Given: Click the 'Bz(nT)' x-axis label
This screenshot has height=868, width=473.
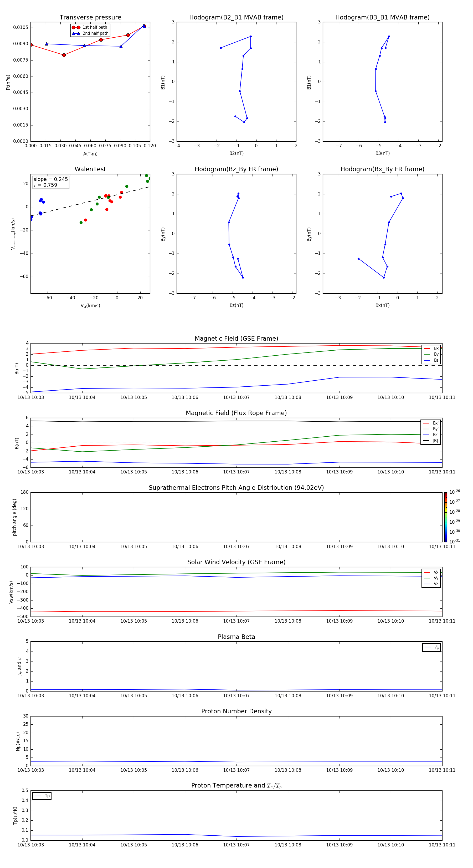Looking at the screenshot, I should (236, 305).
